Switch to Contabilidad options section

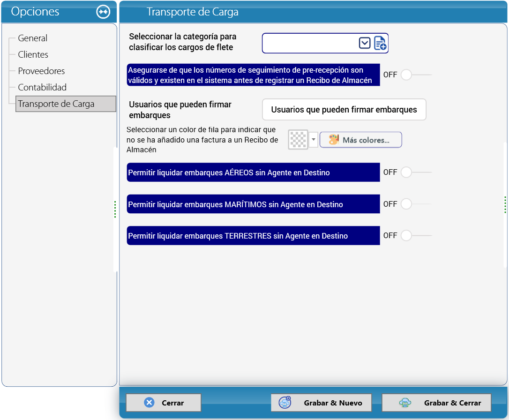coord(42,87)
